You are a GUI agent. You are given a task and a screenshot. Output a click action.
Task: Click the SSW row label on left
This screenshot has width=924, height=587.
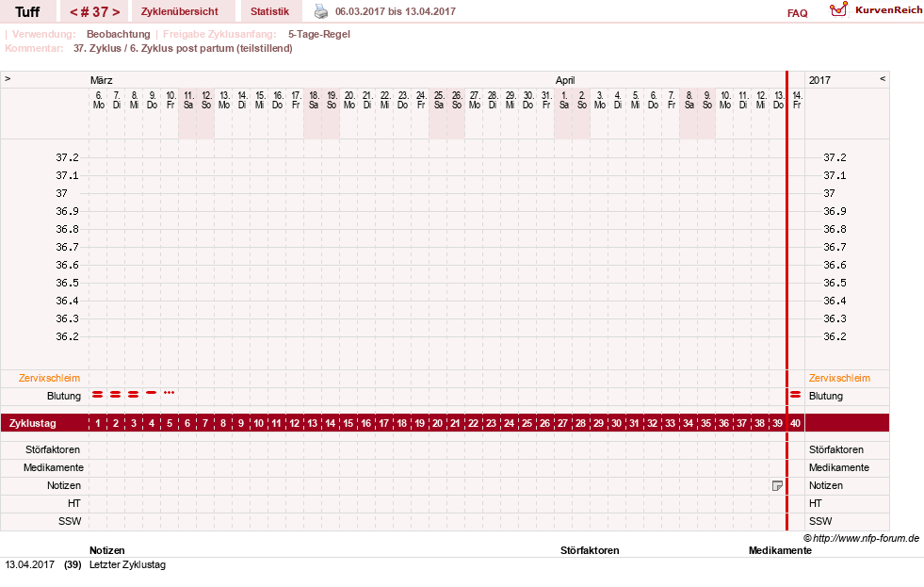click(x=70, y=521)
